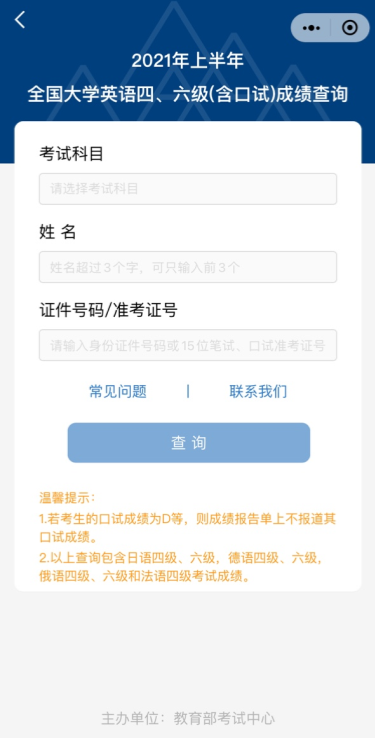Viewport: 375px width, 738px height.
Task: Open the 联系我们 contact link
Action: 258,391
